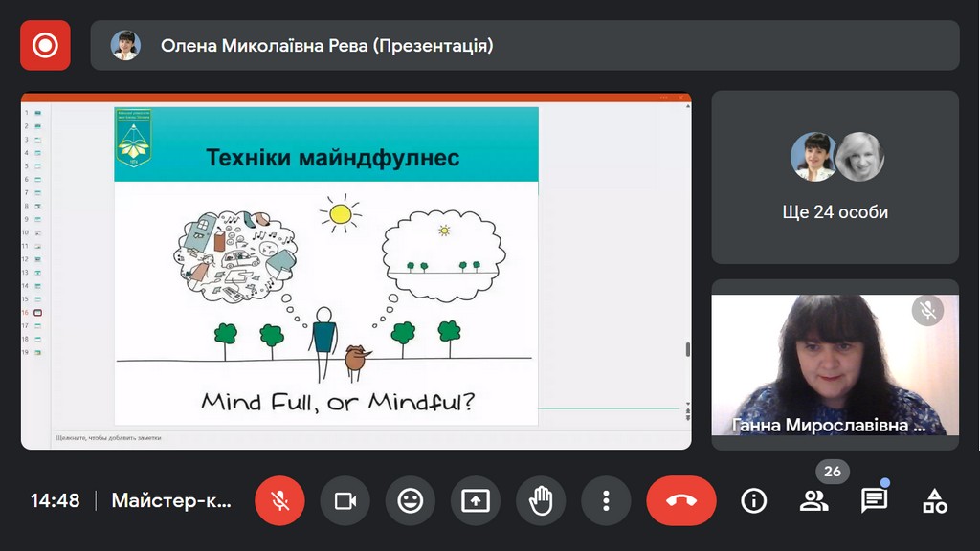Toggle the camera button off

tap(345, 500)
